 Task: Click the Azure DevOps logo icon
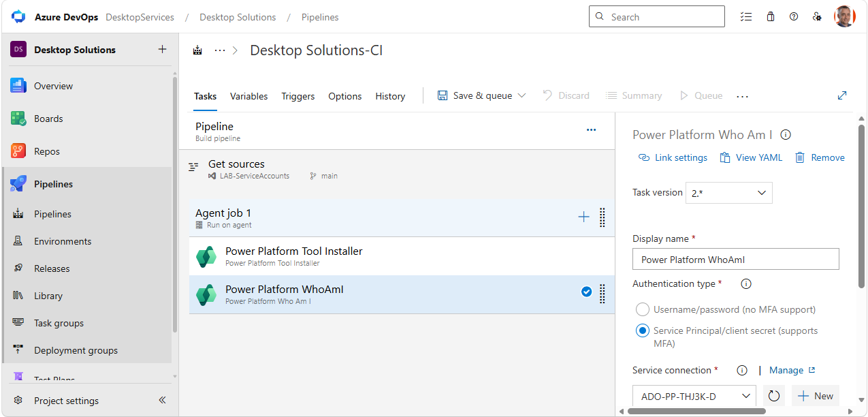pos(18,16)
